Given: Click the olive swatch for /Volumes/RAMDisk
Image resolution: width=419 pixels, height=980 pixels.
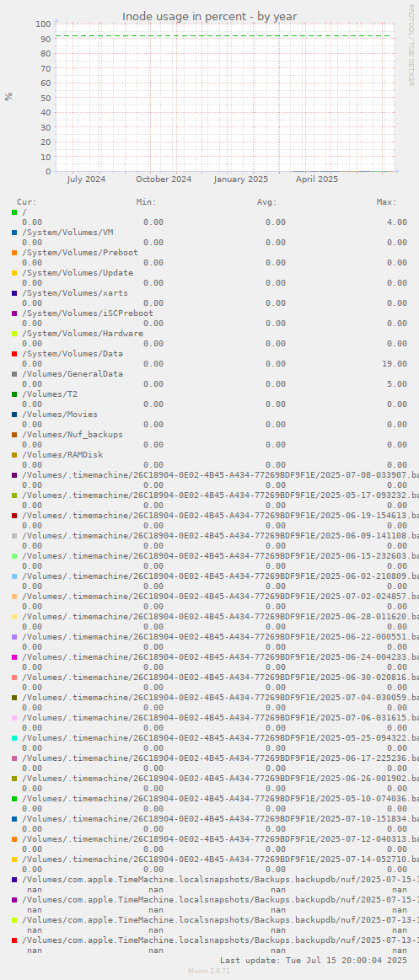Looking at the screenshot, I should (14, 455).
